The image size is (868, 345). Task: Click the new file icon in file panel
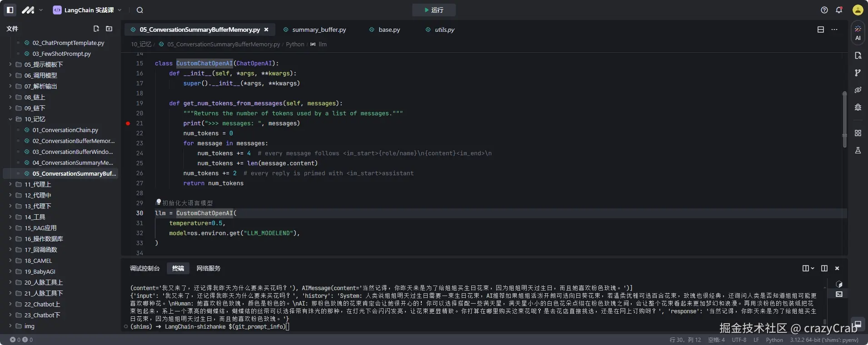(96, 29)
